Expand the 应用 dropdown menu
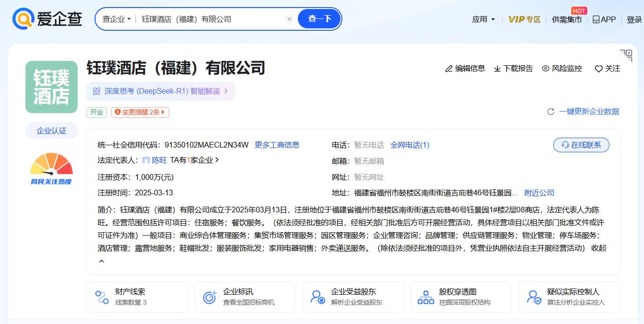The image size is (644, 324). click(484, 19)
